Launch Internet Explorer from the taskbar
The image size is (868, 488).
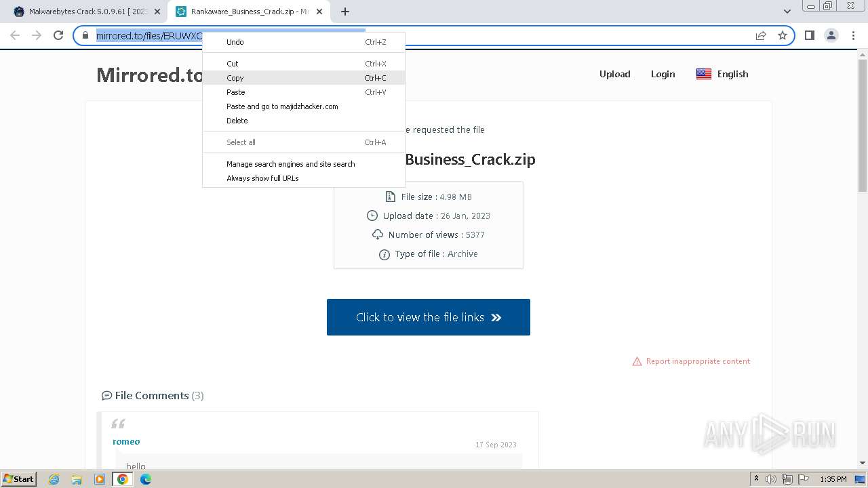54,479
